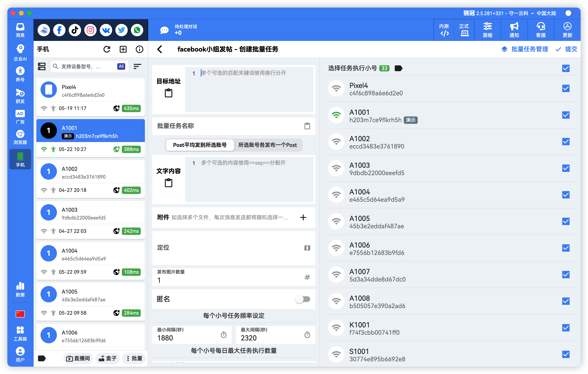The width and height of the screenshot is (588, 374).
Task: Open the device list sort options
Action: (137, 66)
